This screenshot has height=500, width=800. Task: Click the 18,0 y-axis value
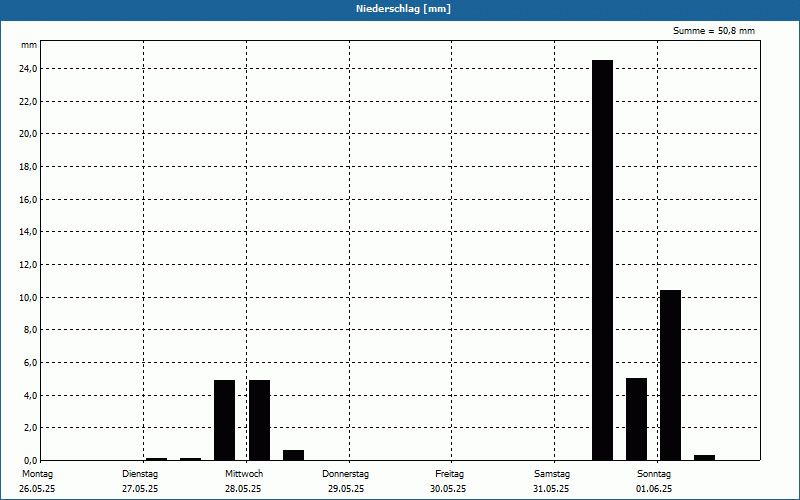(x=29, y=167)
